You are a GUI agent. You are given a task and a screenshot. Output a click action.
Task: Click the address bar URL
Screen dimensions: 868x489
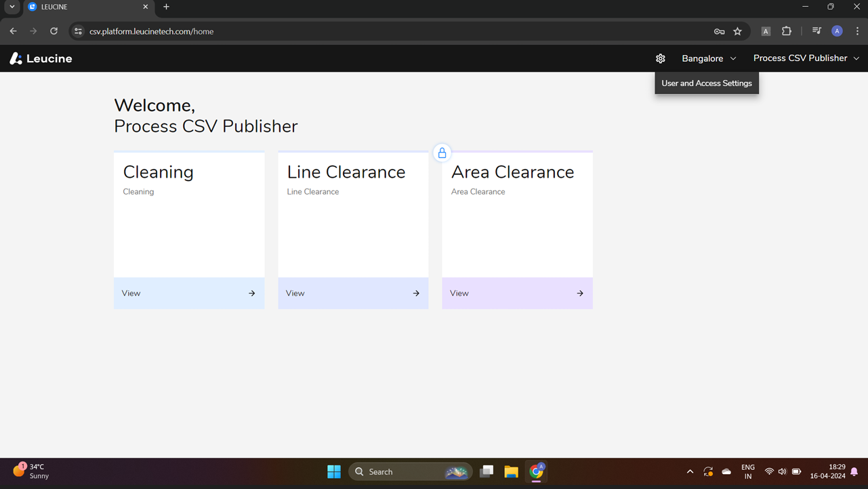point(152,31)
